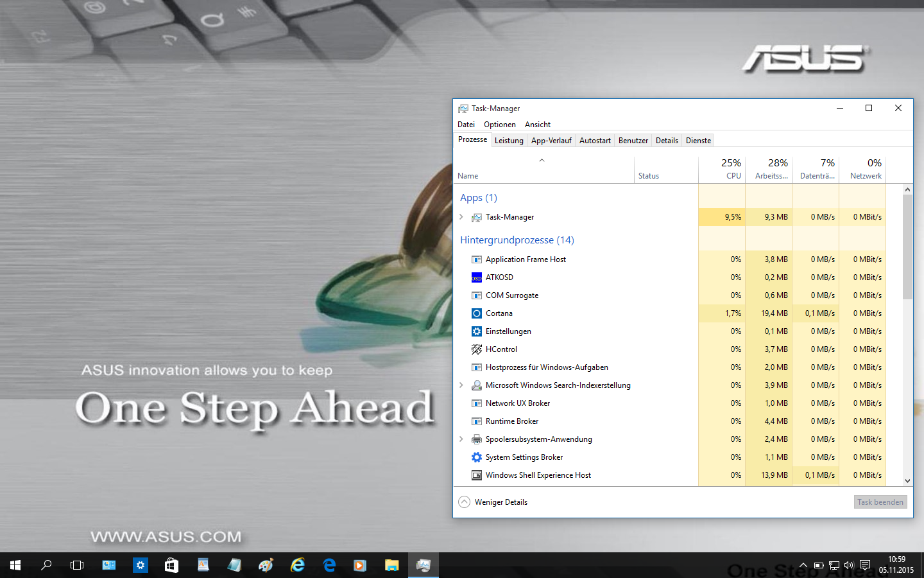Switch to the App-Verlauf tab
The width and height of the screenshot is (924, 578).
coord(551,141)
